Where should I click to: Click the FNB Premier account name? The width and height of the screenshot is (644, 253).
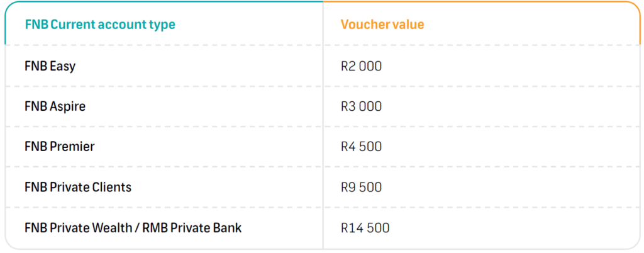59,147
